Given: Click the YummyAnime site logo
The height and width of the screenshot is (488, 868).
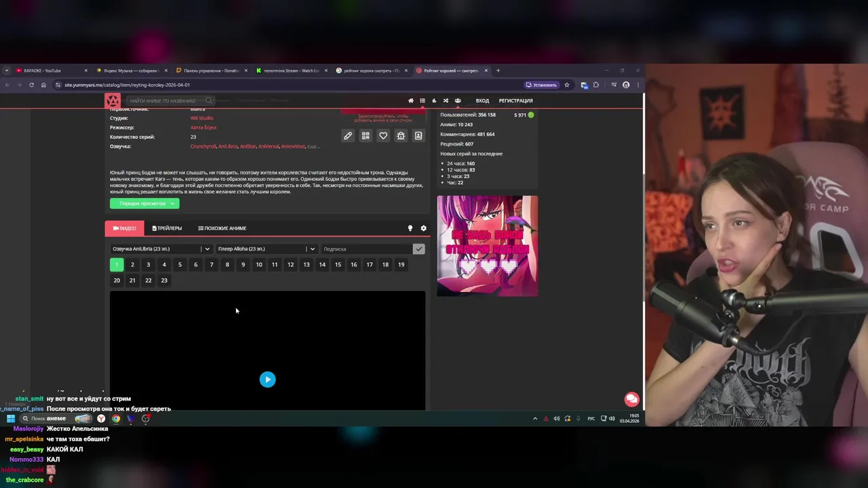Looking at the screenshot, I should click(x=113, y=101).
